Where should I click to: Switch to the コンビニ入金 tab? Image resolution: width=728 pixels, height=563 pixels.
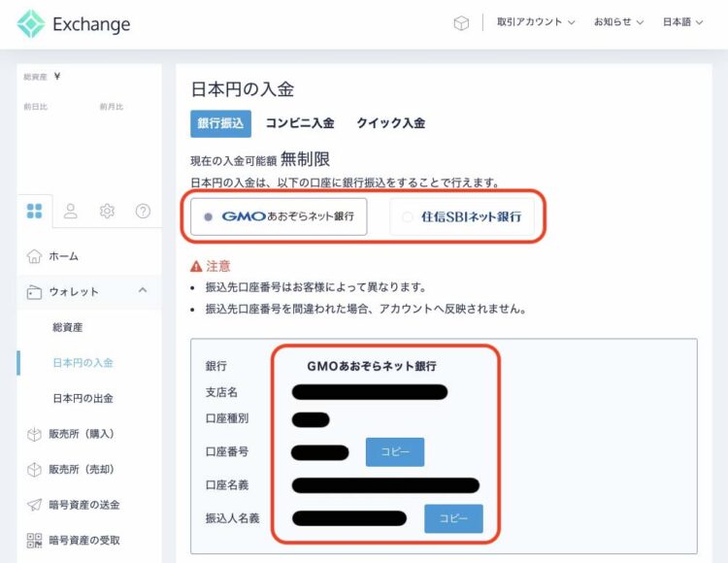click(x=300, y=123)
